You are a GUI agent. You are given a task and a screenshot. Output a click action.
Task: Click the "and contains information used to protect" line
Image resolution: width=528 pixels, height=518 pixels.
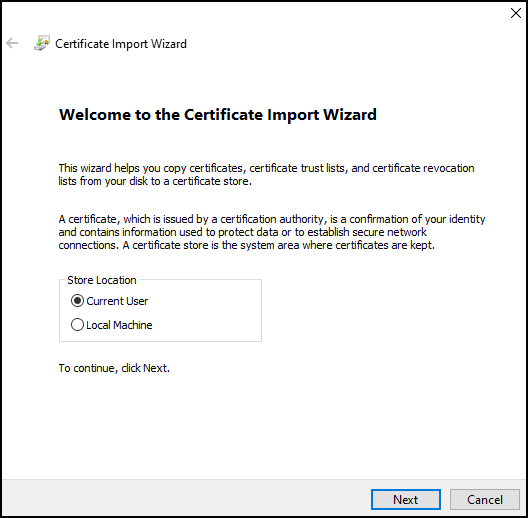(x=242, y=232)
